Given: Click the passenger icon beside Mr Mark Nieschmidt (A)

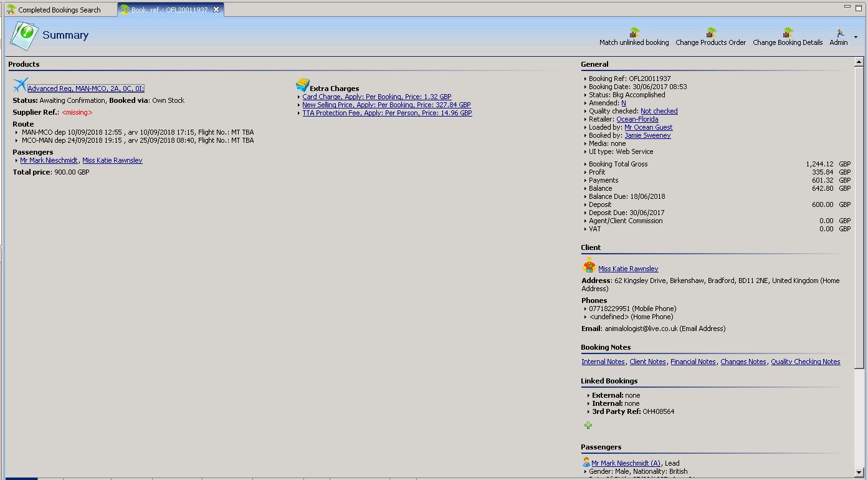Looking at the screenshot, I should tap(586, 463).
